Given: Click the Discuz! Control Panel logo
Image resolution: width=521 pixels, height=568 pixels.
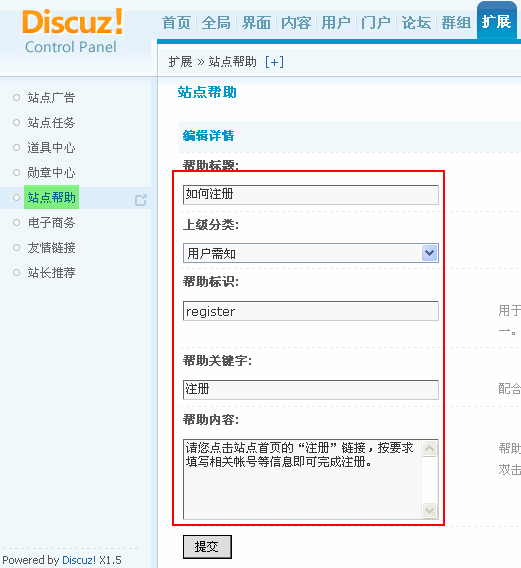Looking at the screenshot, I should (72, 32).
